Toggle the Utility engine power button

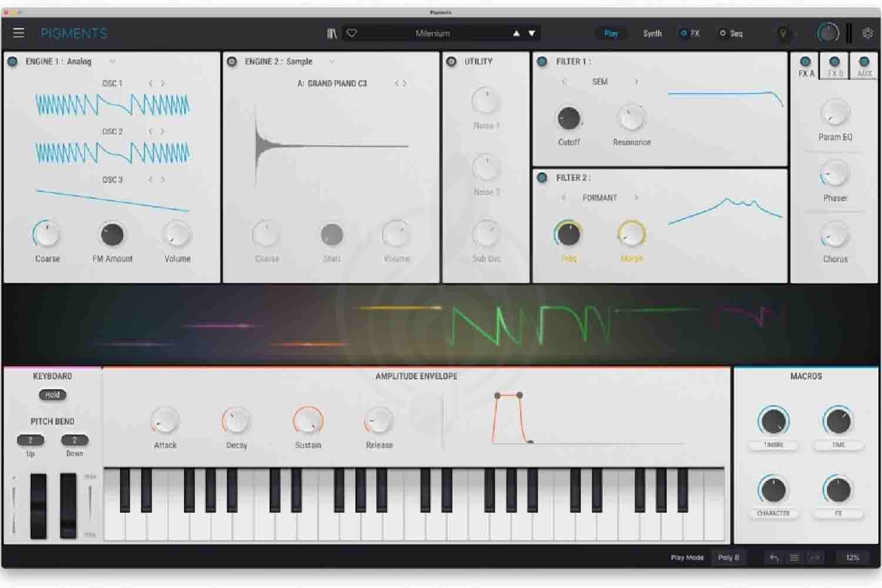(452, 61)
